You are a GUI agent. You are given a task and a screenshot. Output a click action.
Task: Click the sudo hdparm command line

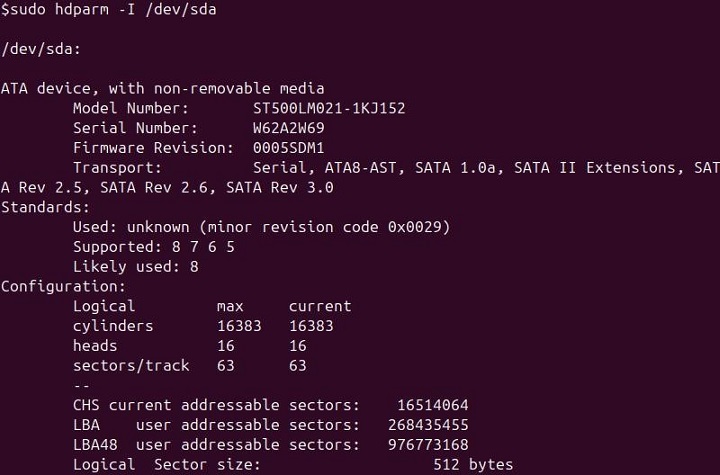(x=109, y=10)
